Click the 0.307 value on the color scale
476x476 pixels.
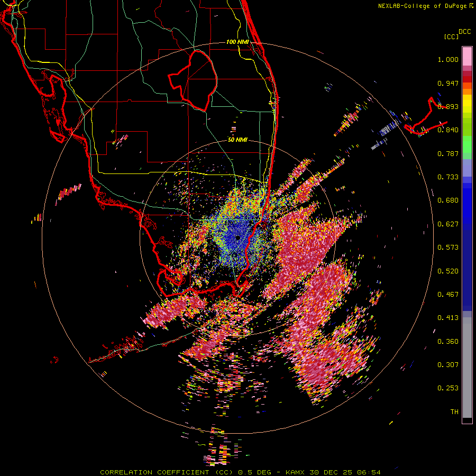point(448,365)
